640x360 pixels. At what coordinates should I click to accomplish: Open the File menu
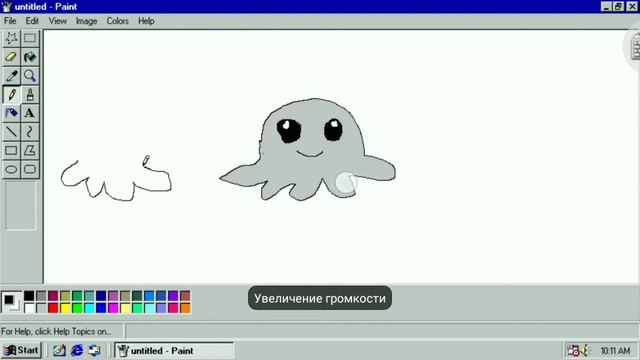point(10,21)
